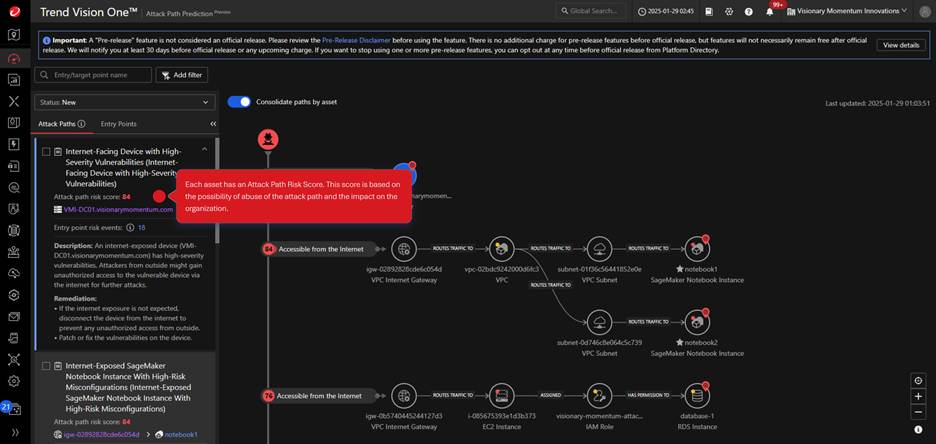Image resolution: width=936 pixels, height=444 pixels.
Task: Check the Internet-Exposed SageMaker Notebook checkbox
Action: point(46,365)
